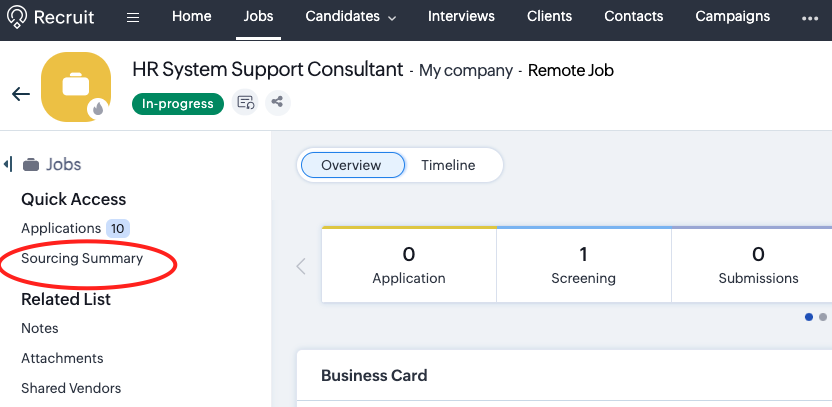This screenshot has width=832, height=407.
Task: Click the job card refresh icon
Action: click(245, 102)
